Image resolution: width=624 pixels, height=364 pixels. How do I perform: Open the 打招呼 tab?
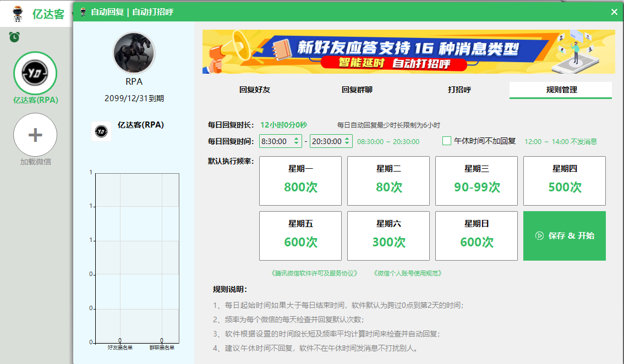[459, 90]
